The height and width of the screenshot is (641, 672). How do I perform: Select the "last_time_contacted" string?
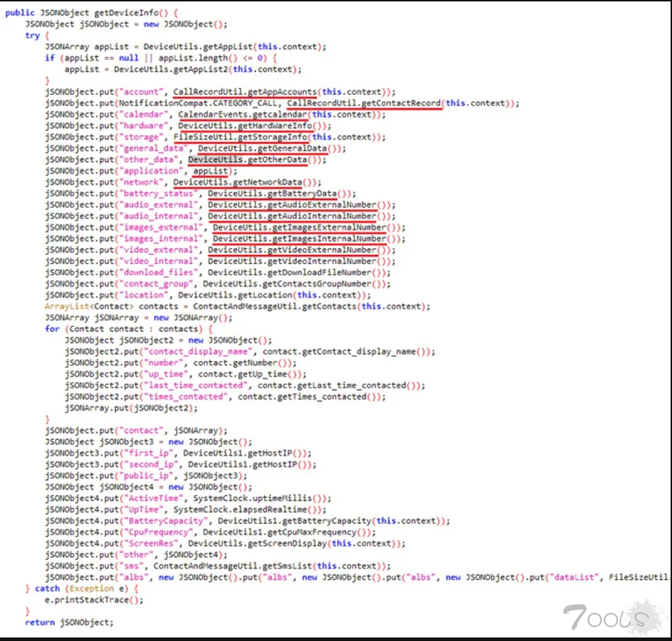click(x=195, y=385)
